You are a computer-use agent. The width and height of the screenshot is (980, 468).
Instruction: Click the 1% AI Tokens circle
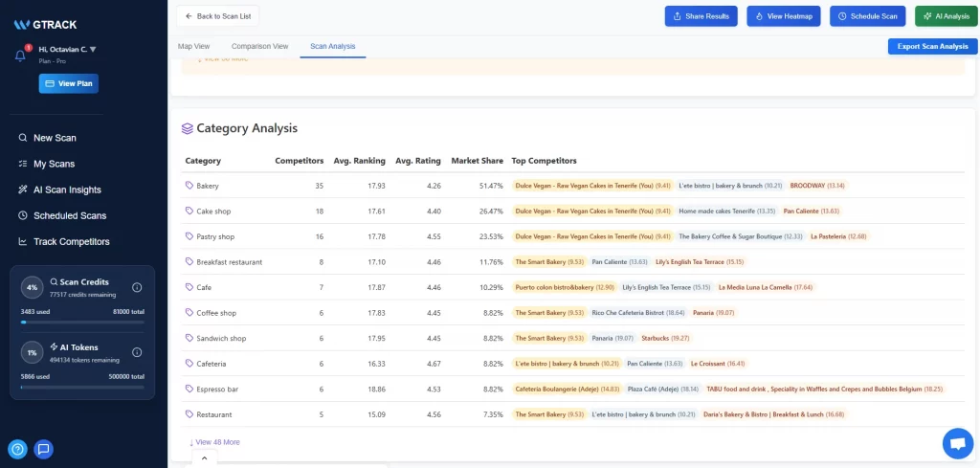33,352
